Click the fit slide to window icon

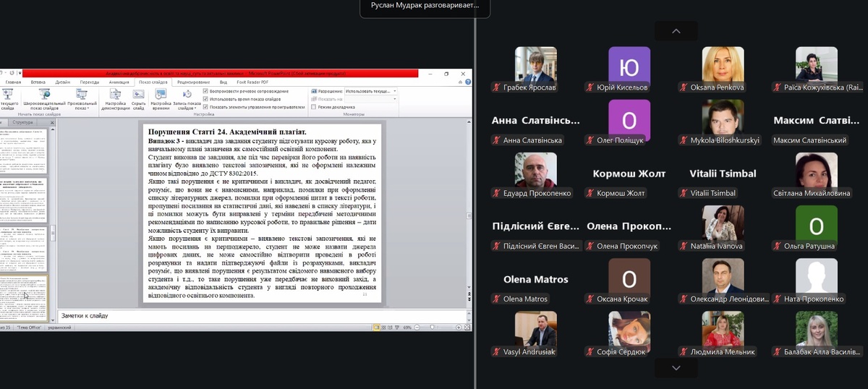(467, 328)
